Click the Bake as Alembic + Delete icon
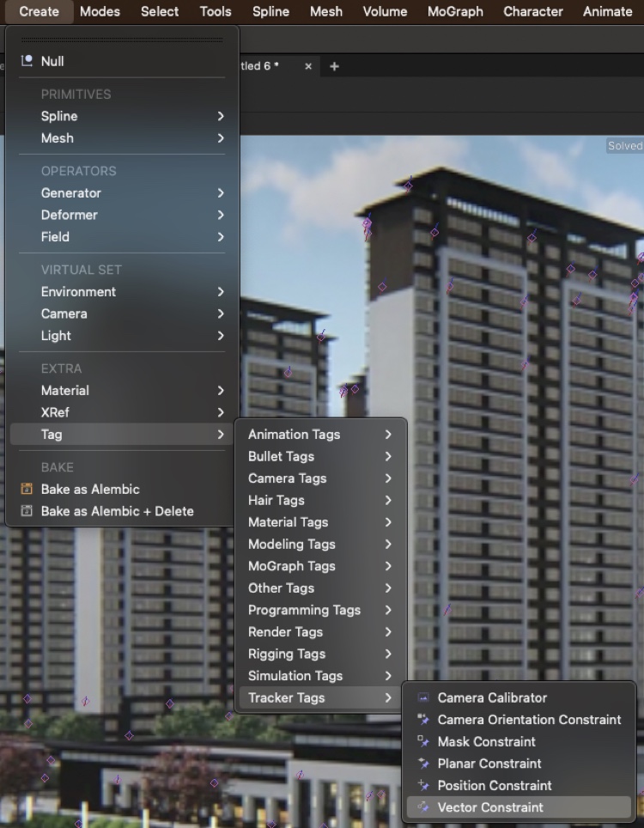This screenshot has height=828, width=644. [x=26, y=511]
